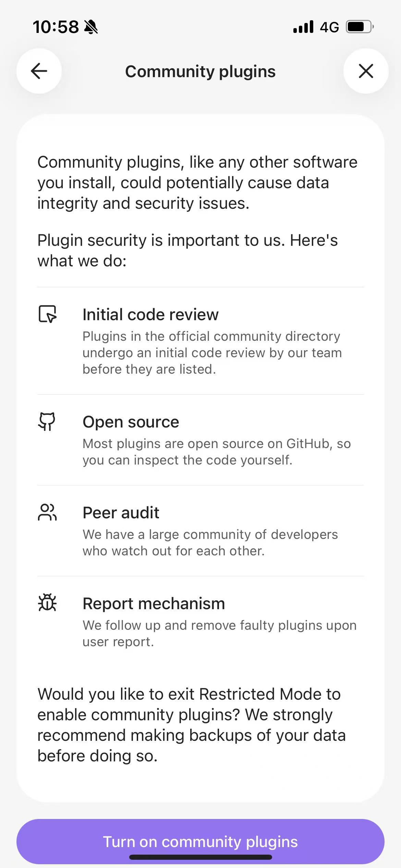Tap the cellular signal bars
The width and height of the screenshot is (401, 868).
(x=303, y=27)
